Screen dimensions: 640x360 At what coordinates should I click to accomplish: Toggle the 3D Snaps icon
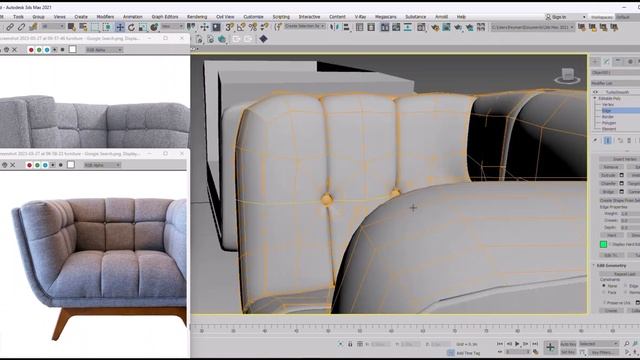(x=229, y=27)
